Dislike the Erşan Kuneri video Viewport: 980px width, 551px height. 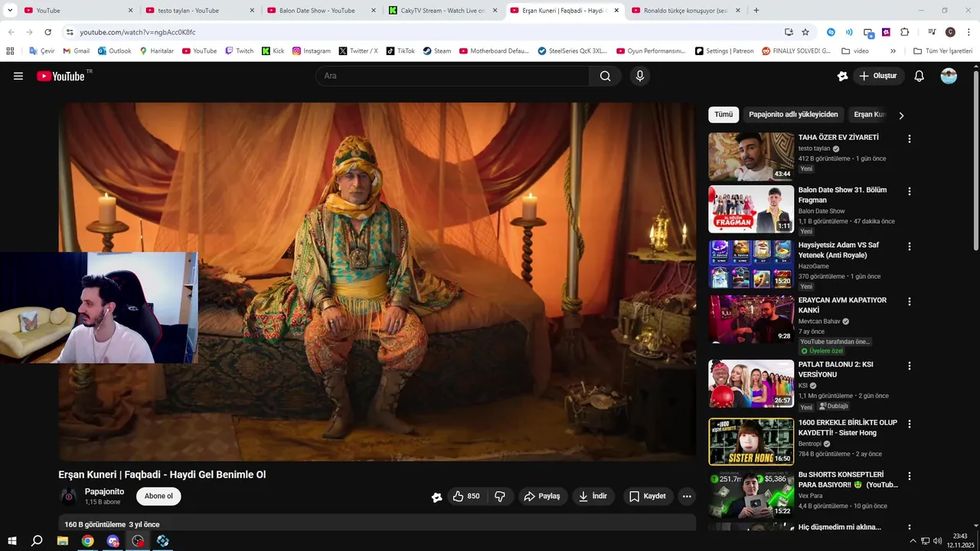point(500,496)
